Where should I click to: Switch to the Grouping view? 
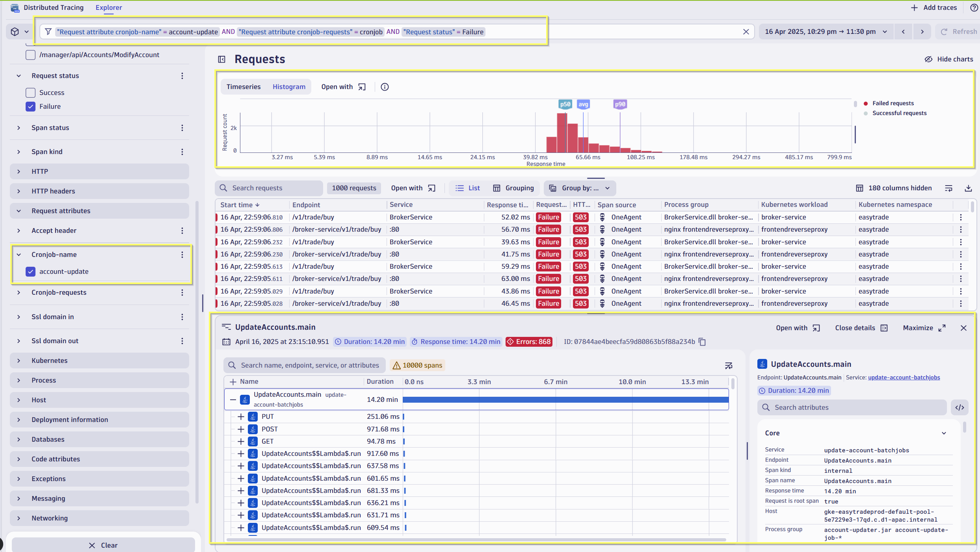(x=513, y=188)
